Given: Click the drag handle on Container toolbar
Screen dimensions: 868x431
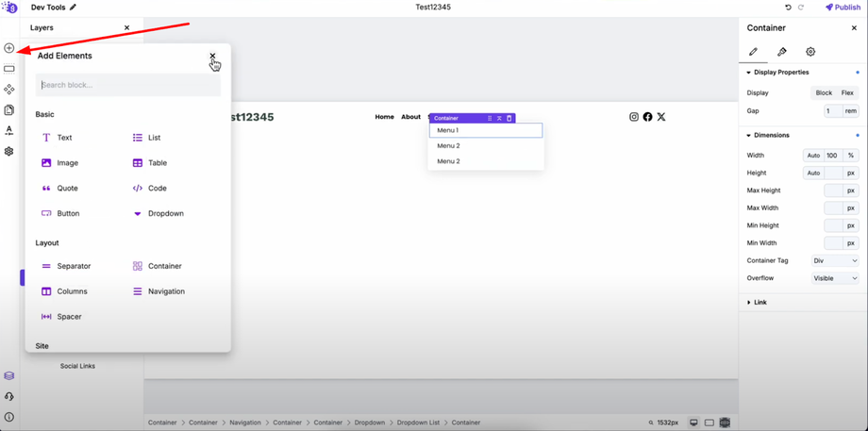Looking at the screenshot, I should click(x=490, y=119).
